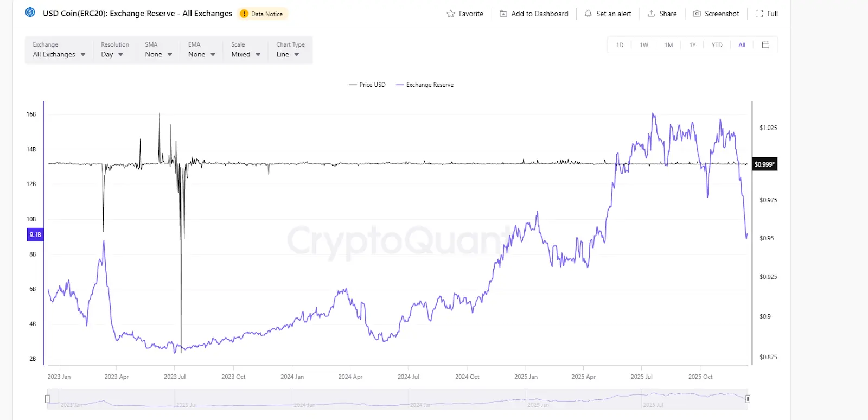Enter fullscreen with the Full icon

point(759,14)
